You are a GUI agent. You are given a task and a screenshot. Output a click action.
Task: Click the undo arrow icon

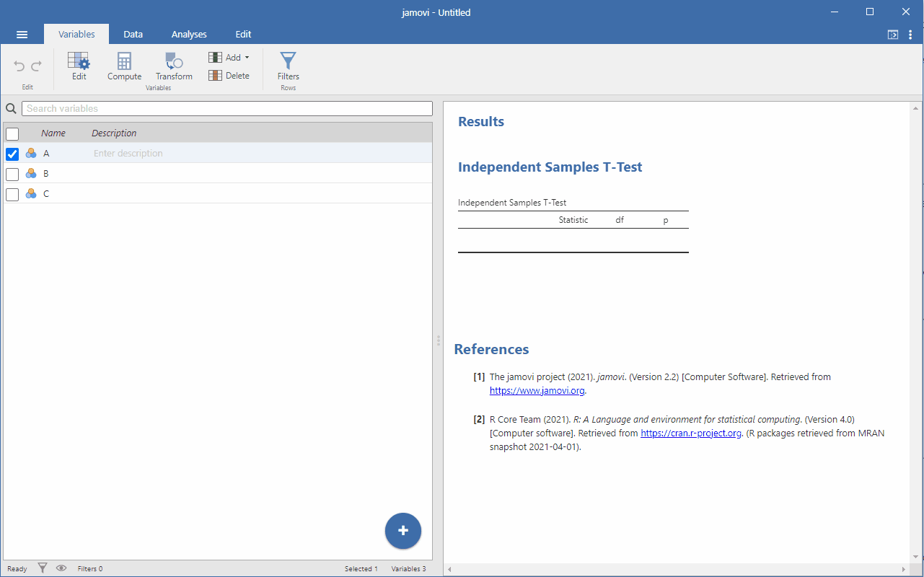pos(19,66)
